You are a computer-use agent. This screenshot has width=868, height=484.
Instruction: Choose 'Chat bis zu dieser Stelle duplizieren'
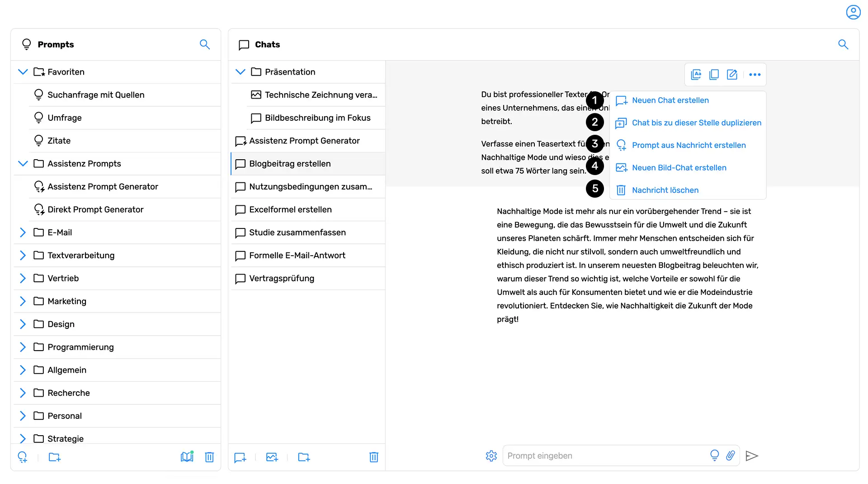tap(688, 123)
